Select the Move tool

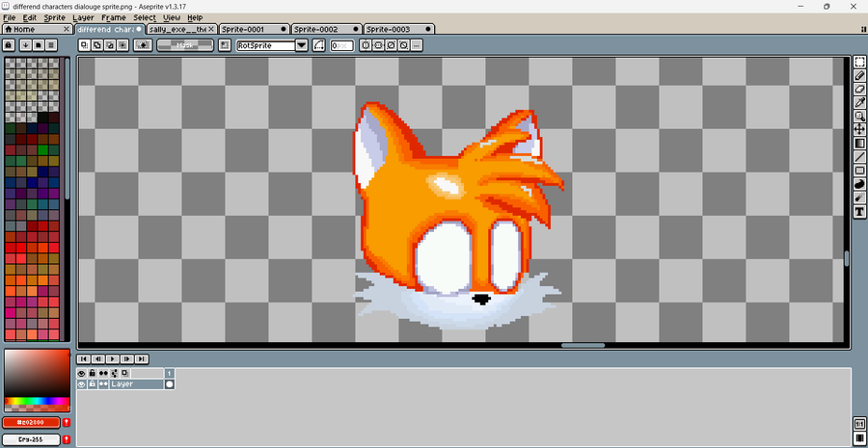859,130
